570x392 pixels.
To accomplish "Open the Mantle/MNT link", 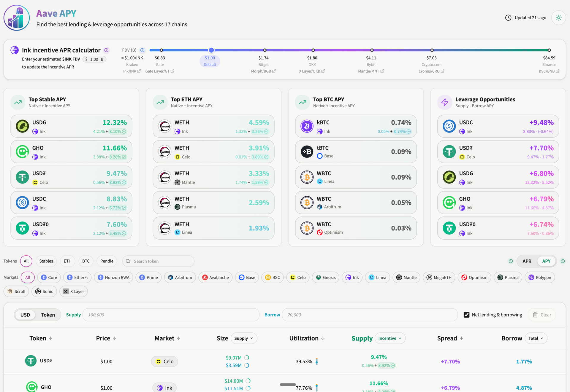I will click(371, 71).
